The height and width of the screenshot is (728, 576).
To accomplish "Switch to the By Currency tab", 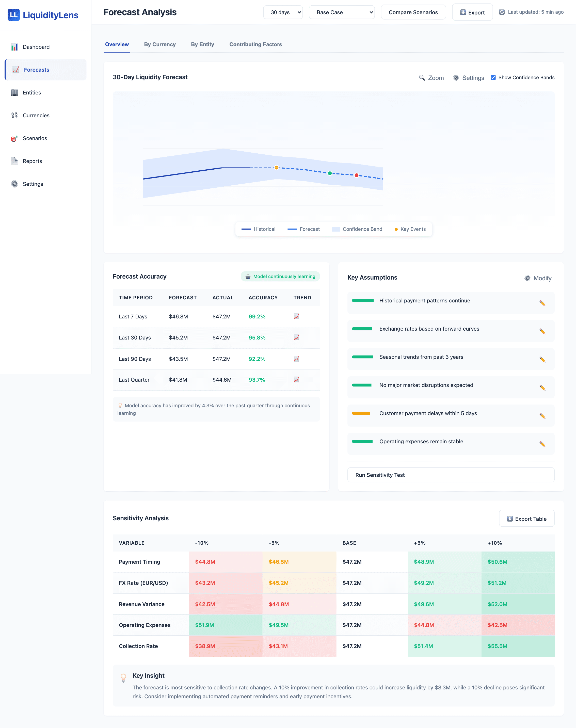I will click(x=160, y=44).
